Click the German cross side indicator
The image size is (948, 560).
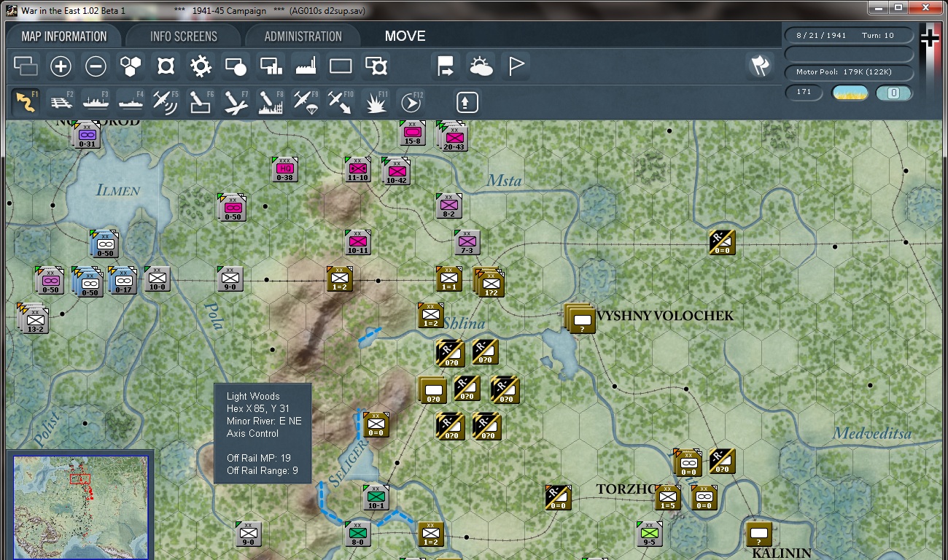(x=930, y=38)
